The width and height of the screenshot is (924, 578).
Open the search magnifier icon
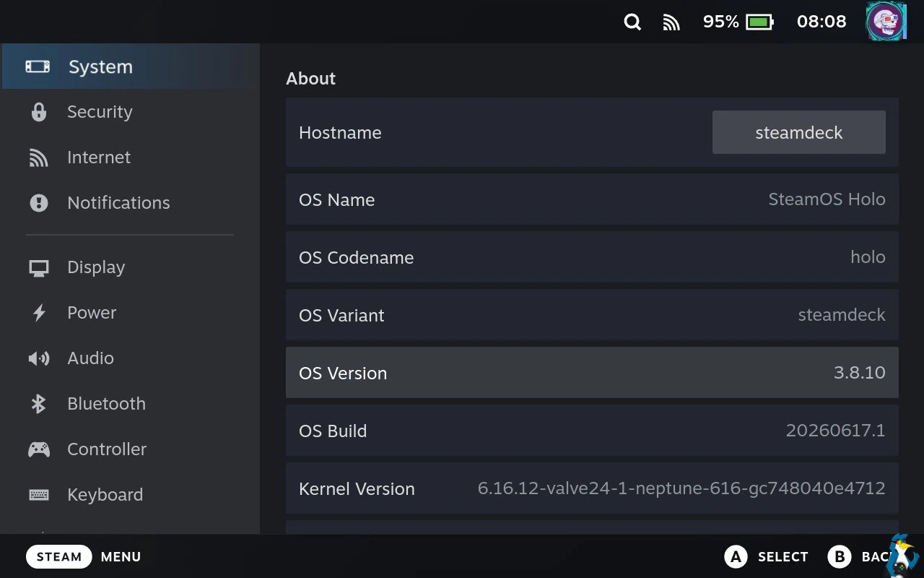pos(632,22)
